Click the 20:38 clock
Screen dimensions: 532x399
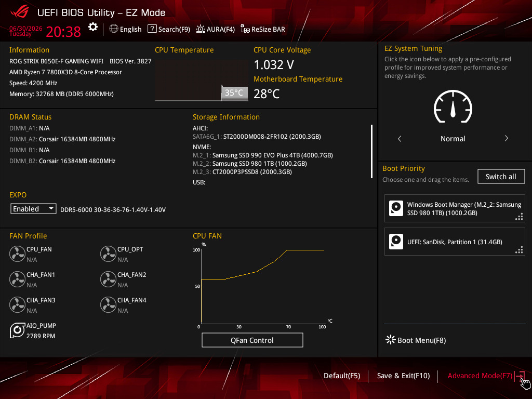pos(63,32)
